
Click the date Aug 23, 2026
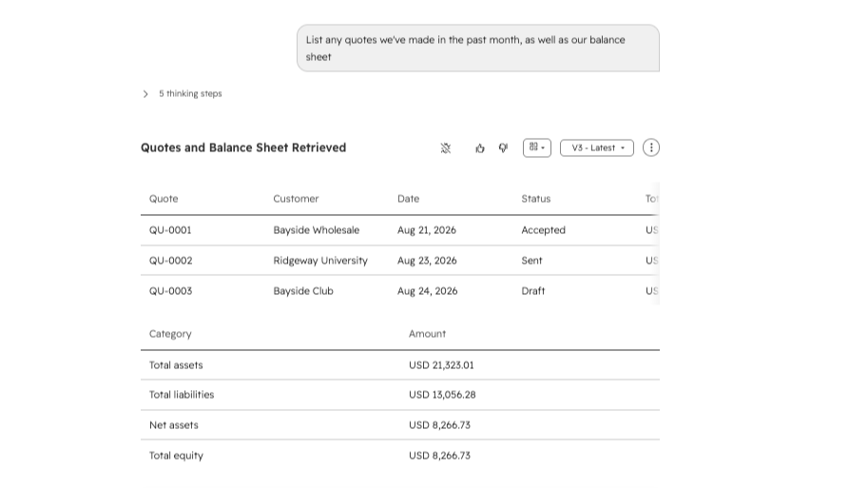(x=428, y=261)
